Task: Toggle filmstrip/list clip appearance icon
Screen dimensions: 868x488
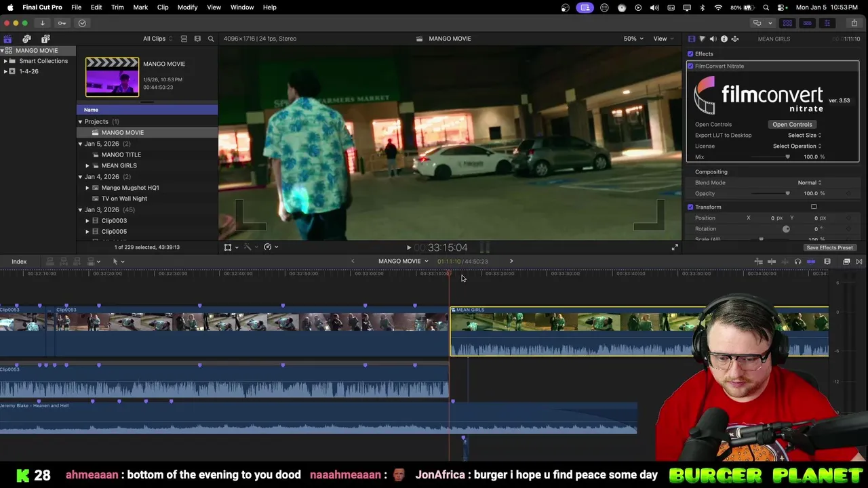Action: click(x=184, y=39)
